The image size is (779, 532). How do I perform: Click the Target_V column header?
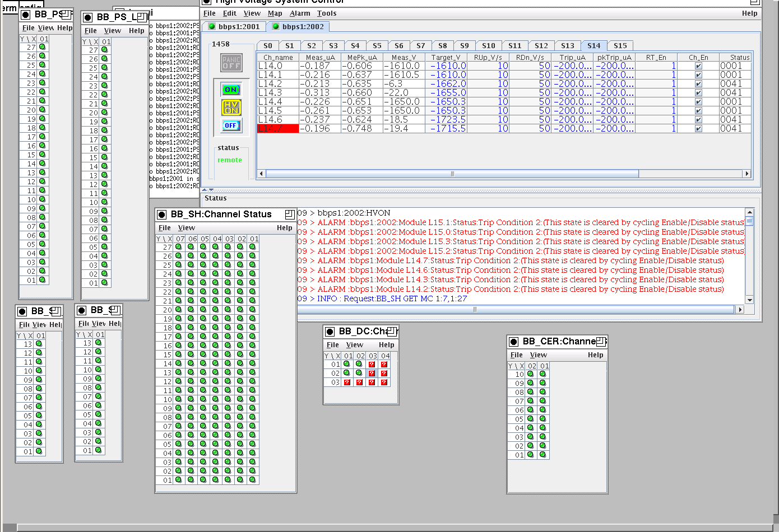pyautogui.click(x=446, y=57)
